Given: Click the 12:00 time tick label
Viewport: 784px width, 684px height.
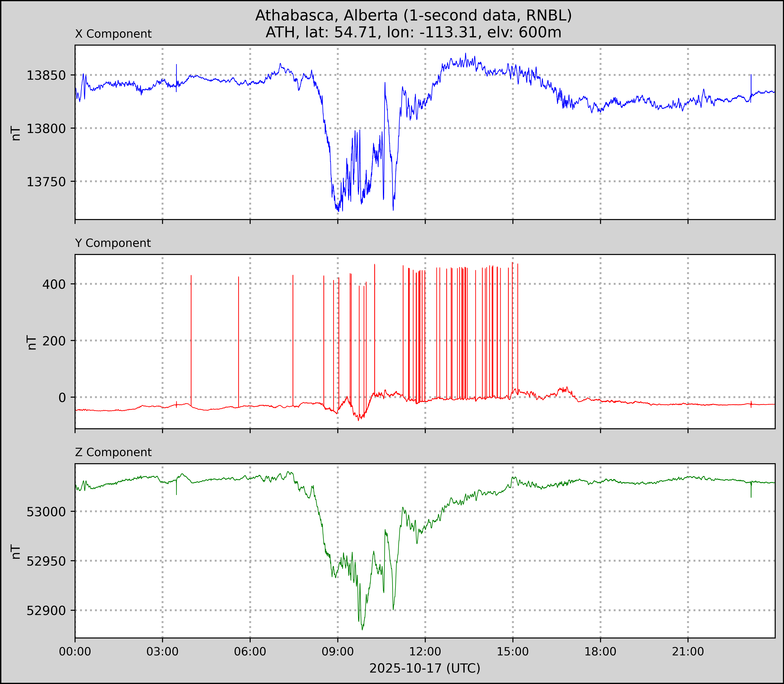Looking at the screenshot, I should tap(425, 652).
